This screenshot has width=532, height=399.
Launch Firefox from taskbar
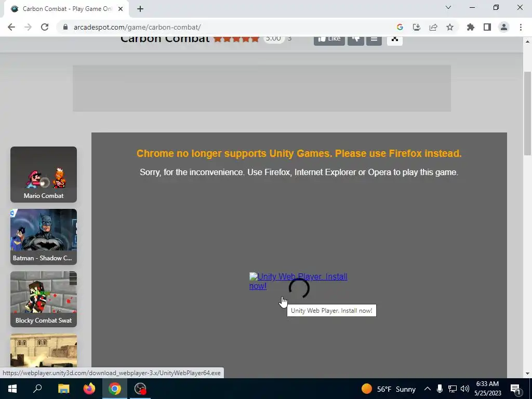[89, 389]
